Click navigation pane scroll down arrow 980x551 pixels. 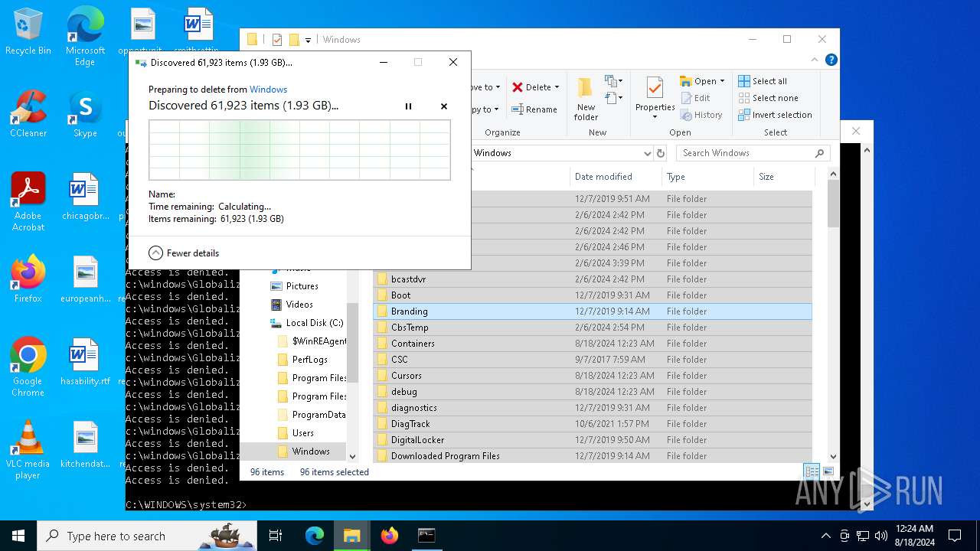(353, 457)
